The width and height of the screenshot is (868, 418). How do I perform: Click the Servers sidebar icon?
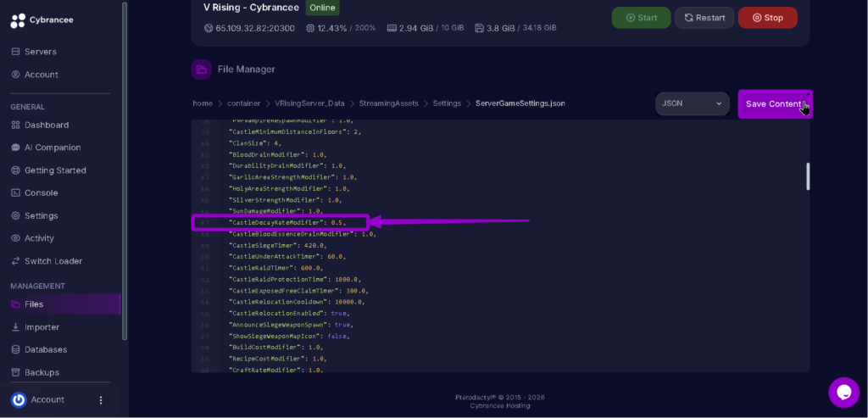(15, 52)
